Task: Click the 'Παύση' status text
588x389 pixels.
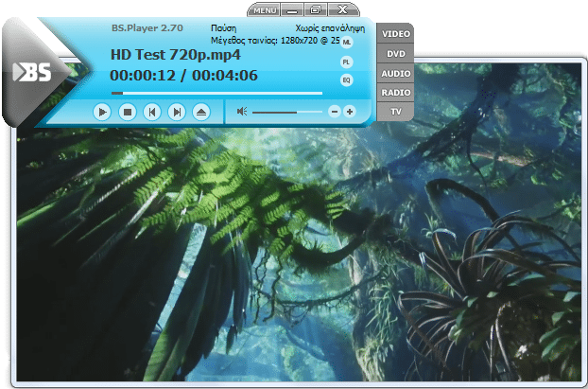Action: click(x=223, y=28)
